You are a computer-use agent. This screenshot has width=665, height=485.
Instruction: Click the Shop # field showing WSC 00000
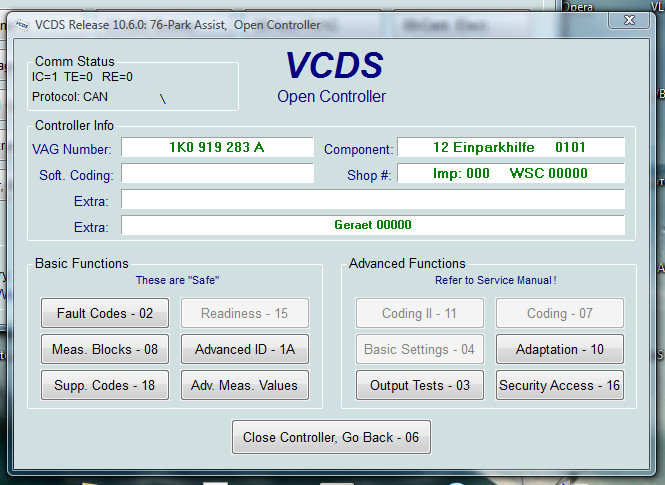point(511,173)
